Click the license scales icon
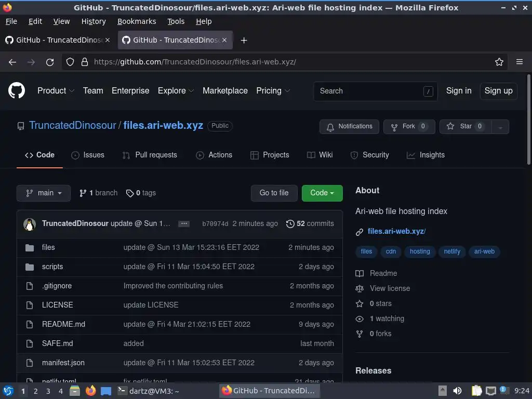532x399 pixels. pos(360,289)
